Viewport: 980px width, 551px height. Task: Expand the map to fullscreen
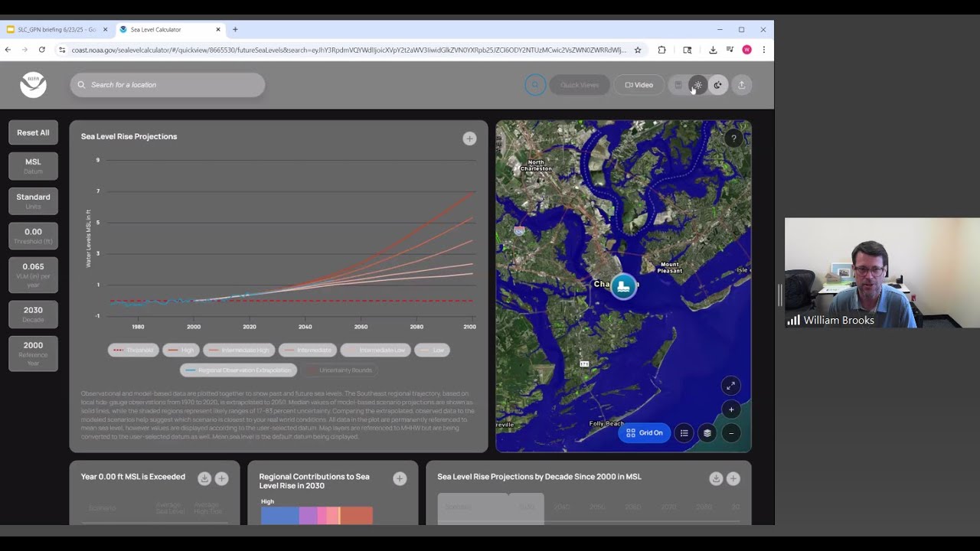click(730, 386)
